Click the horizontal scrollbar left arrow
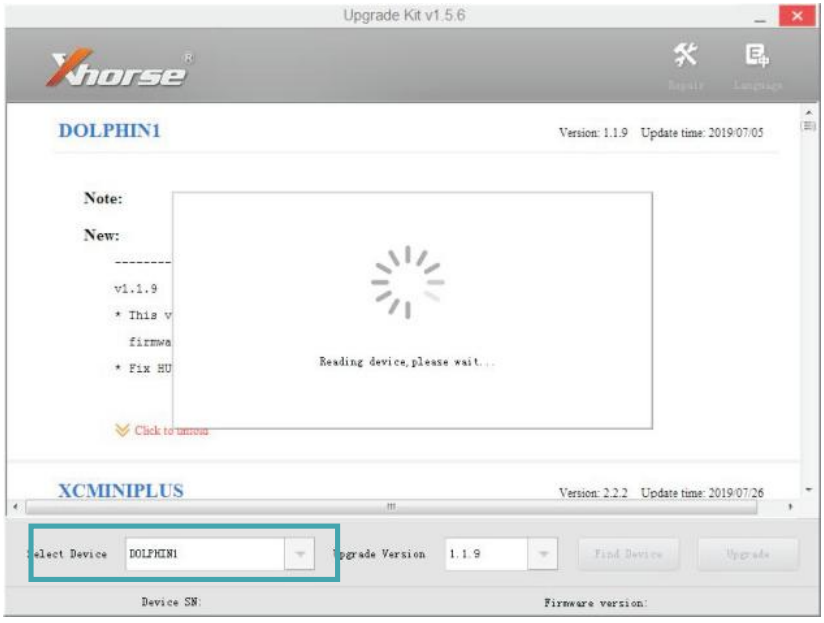Viewport: 824px width, 623px height. point(15,506)
